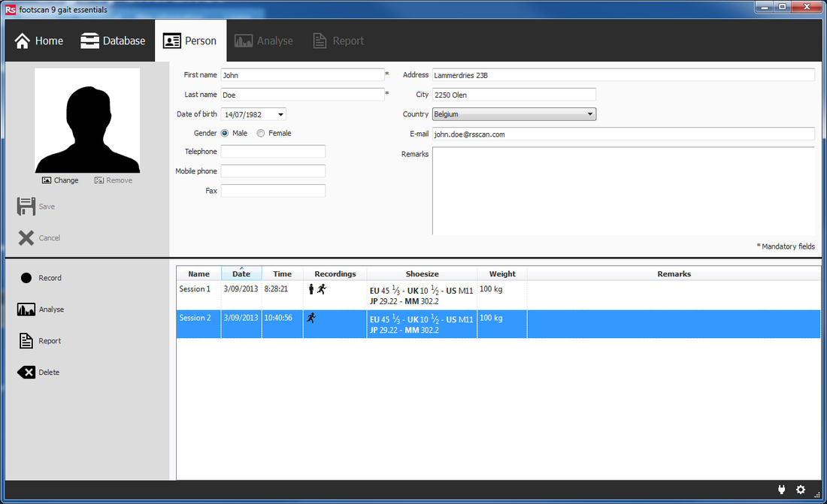827x504 pixels.
Task: Select the Session 1 row name
Action: (x=195, y=289)
